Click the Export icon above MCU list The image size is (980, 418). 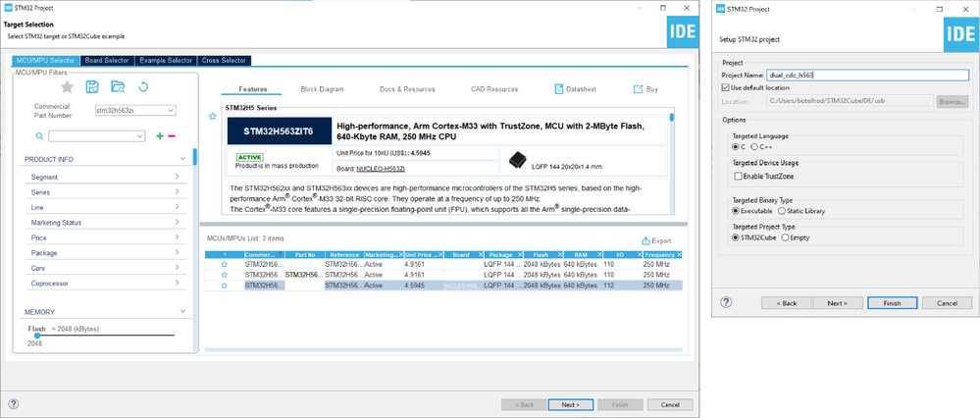tap(645, 240)
